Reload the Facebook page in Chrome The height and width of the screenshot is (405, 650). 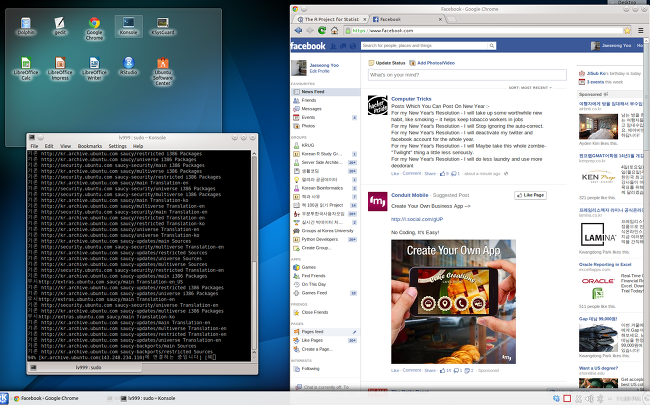(x=322, y=30)
